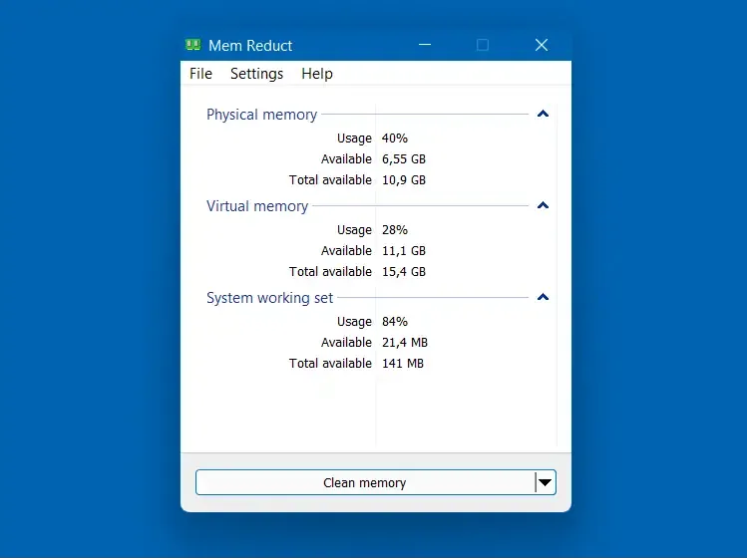The height and width of the screenshot is (560, 747).
Task: Select the Physical memory header text
Action: (x=261, y=115)
